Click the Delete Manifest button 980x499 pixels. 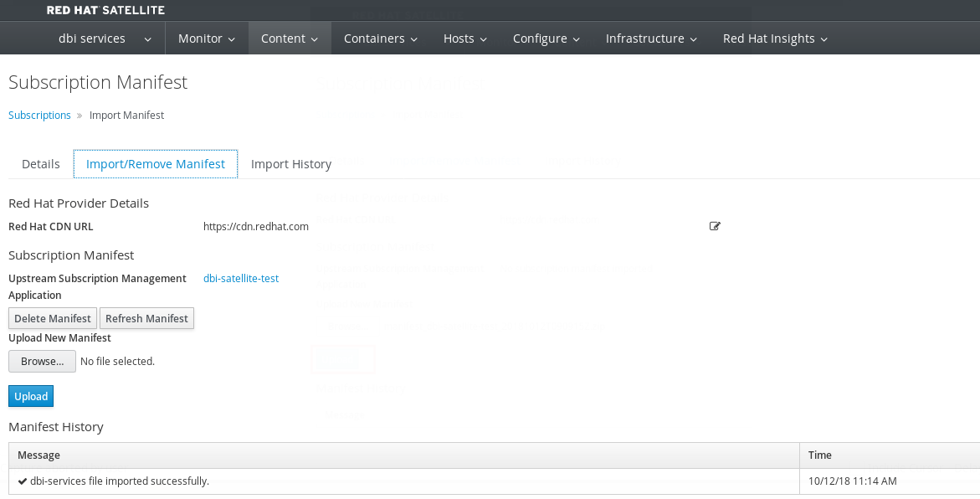[53, 318]
